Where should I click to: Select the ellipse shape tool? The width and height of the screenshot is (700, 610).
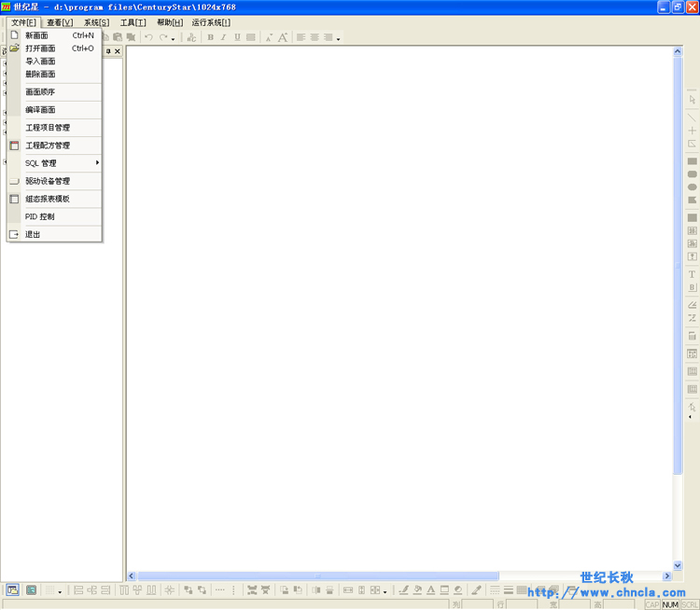coord(693,187)
